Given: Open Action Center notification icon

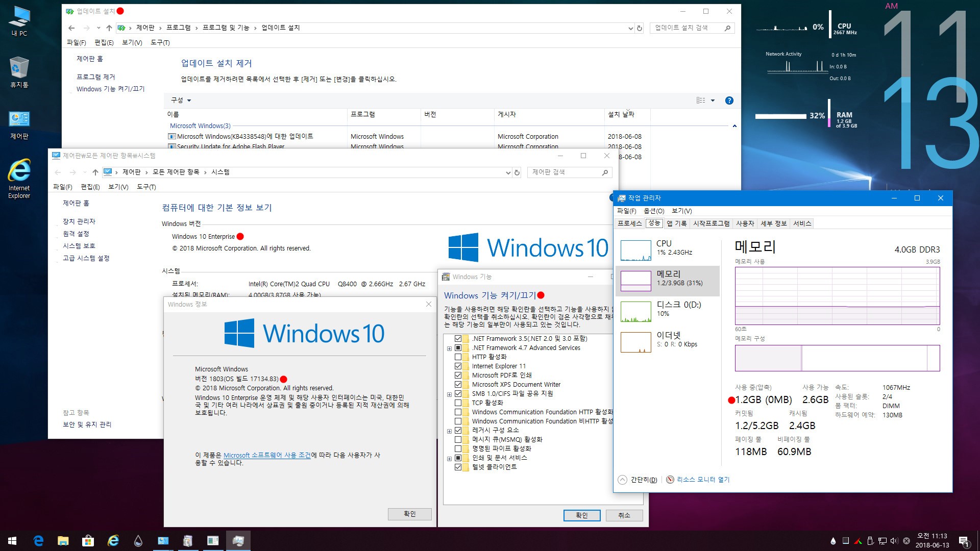Looking at the screenshot, I should point(964,541).
